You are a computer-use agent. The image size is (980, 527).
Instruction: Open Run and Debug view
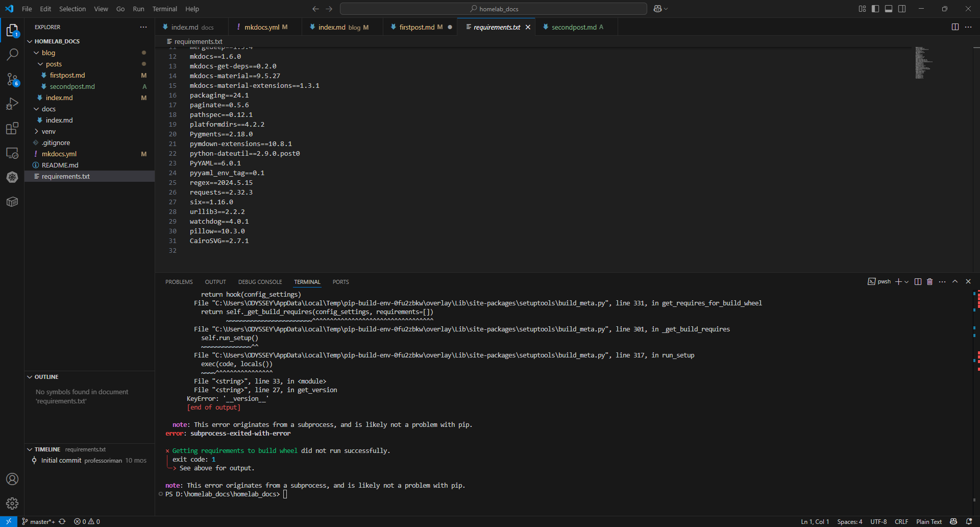point(12,104)
